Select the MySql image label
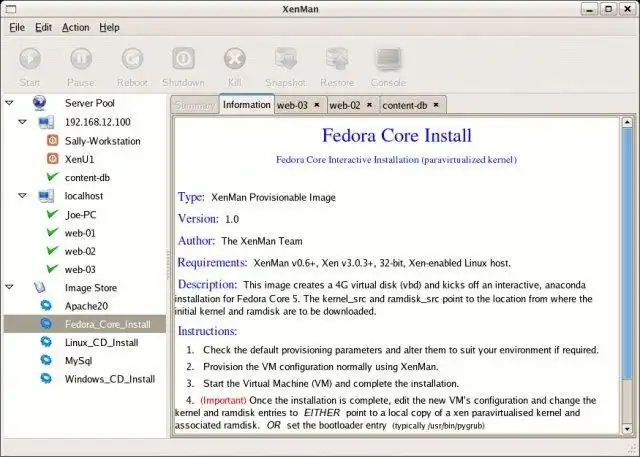This screenshot has height=457, width=640. pyautogui.click(x=78, y=361)
